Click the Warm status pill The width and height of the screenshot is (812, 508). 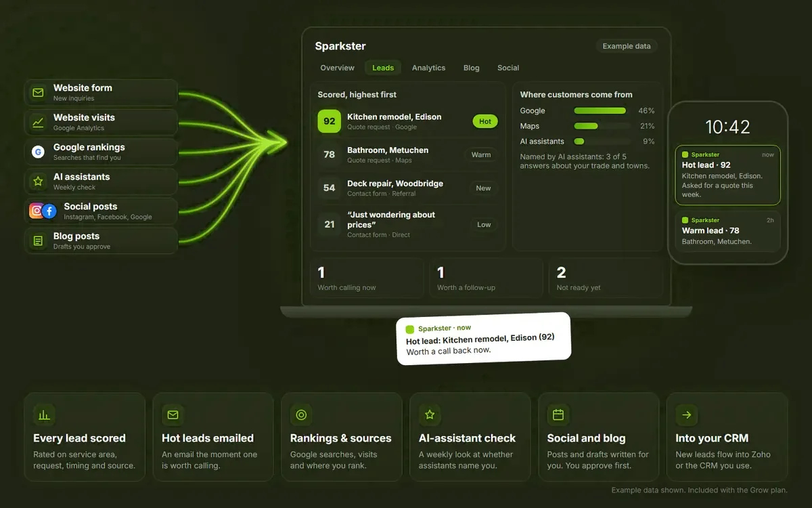click(x=481, y=154)
